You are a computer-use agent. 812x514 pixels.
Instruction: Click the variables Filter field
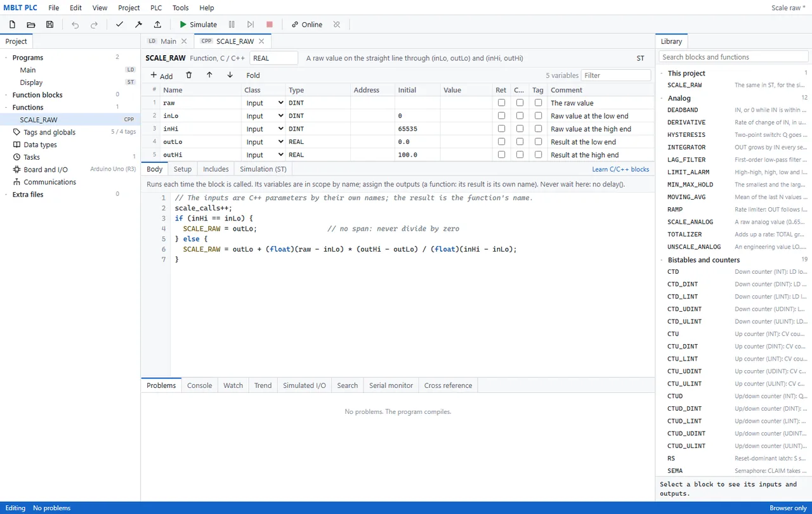coord(616,75)
